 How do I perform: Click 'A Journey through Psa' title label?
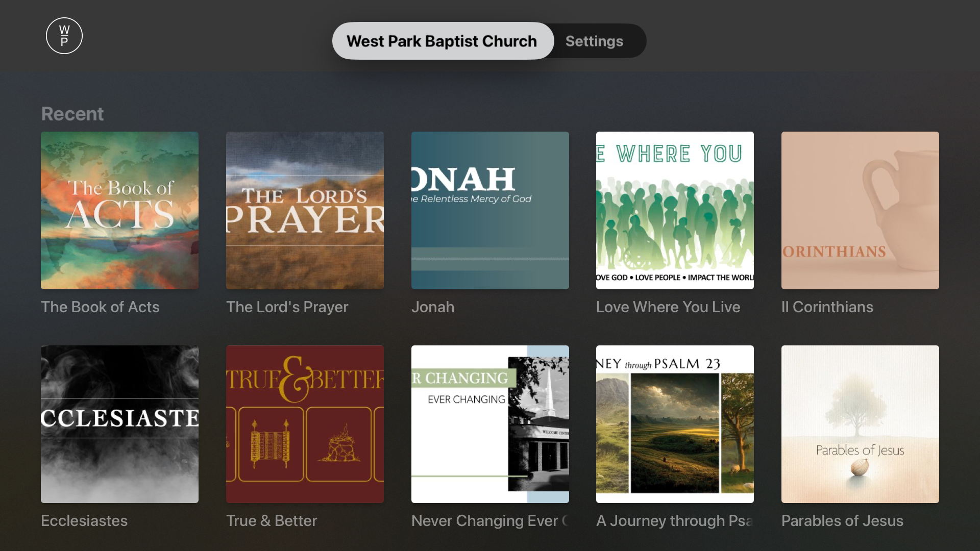(x=675, y=521)
